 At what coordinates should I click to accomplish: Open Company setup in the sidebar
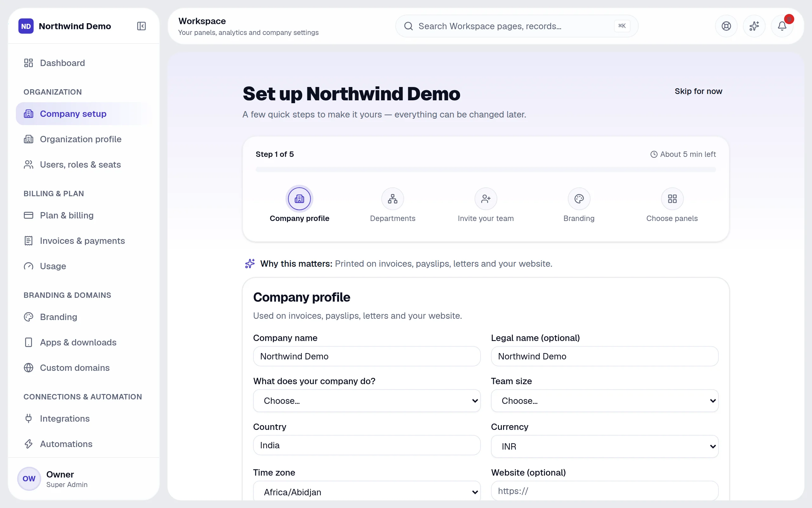tap(84, 114)
